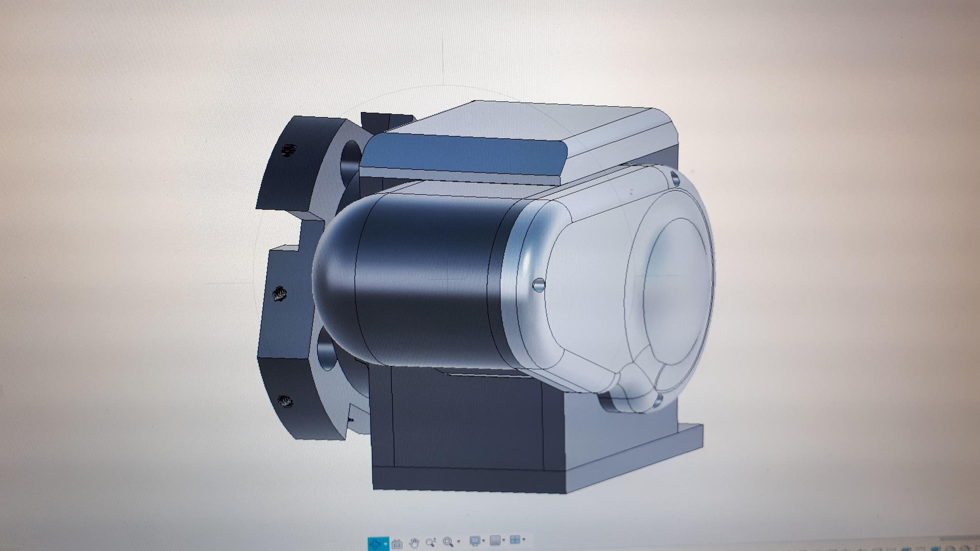Select the Pan hand tool
Screen dimensions: 980x551
[414, 542]
